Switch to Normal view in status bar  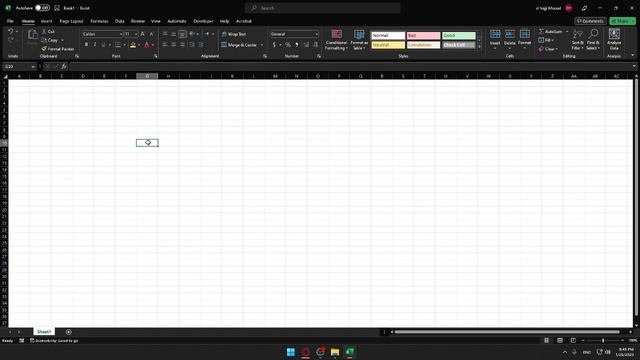click(x=546, y=340)
